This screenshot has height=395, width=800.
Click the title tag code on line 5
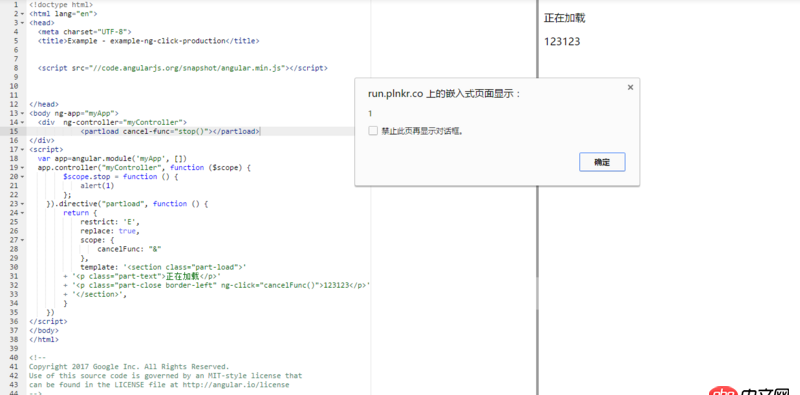click(148, 41)
